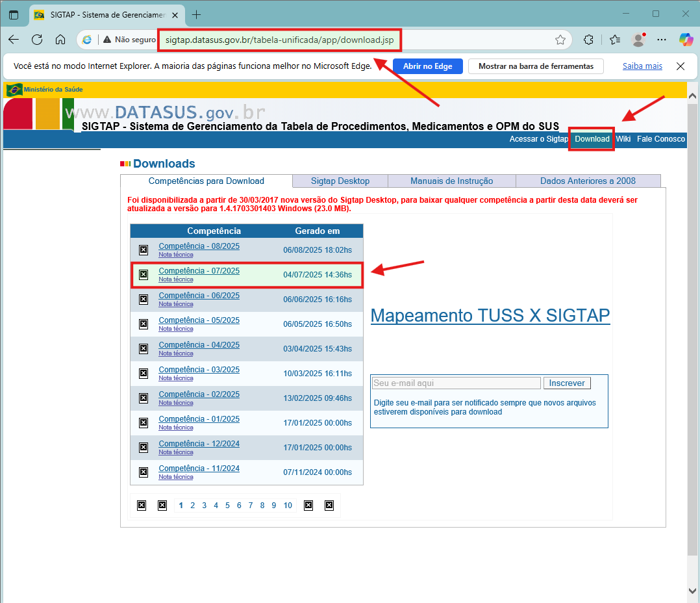Select Dados Anteriores a 2008 tab
700x603 pixels.
coord(588,181)
